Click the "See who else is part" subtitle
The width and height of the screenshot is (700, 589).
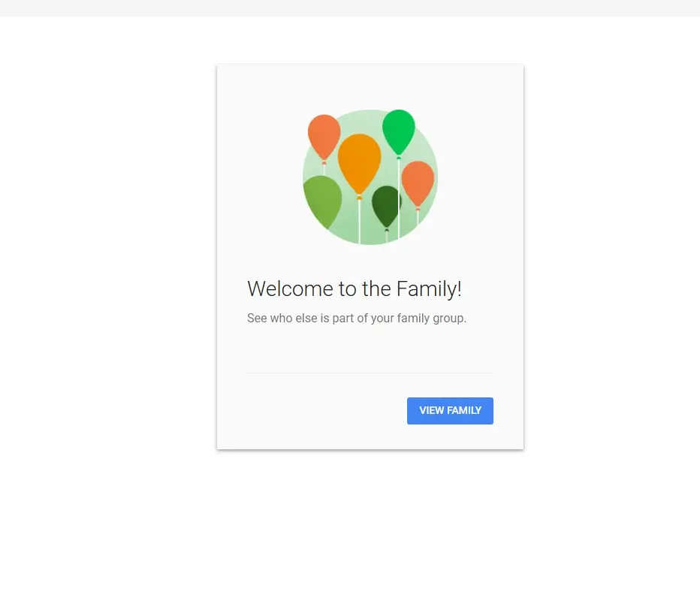pyautogui.click(x=357, y=319)
